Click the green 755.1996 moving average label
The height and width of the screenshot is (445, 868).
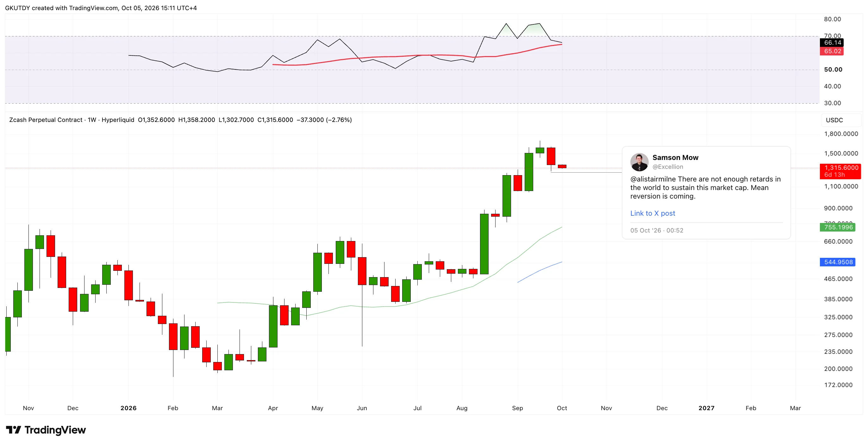tap(838, 227)
